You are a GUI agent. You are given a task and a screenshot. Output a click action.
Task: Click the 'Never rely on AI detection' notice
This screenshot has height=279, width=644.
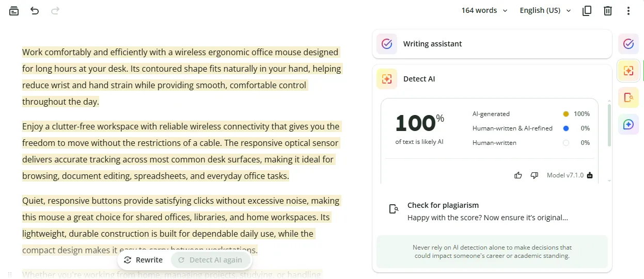coord(492,252)
